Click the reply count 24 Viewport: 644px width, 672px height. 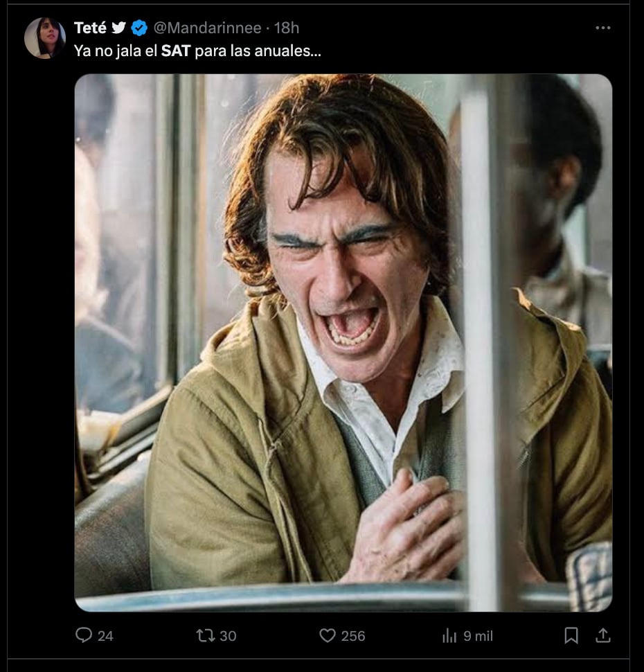click(105, 636)
